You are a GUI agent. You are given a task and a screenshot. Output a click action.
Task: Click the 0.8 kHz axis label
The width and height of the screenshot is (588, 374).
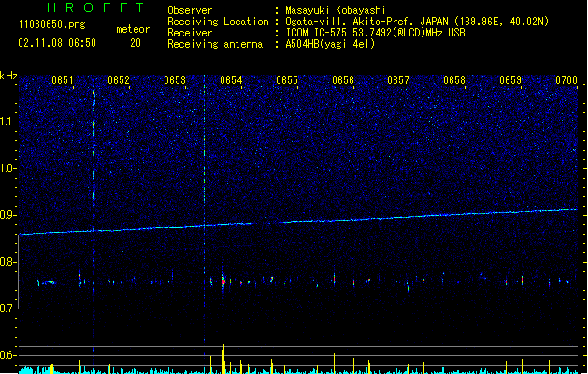(7, 262)
